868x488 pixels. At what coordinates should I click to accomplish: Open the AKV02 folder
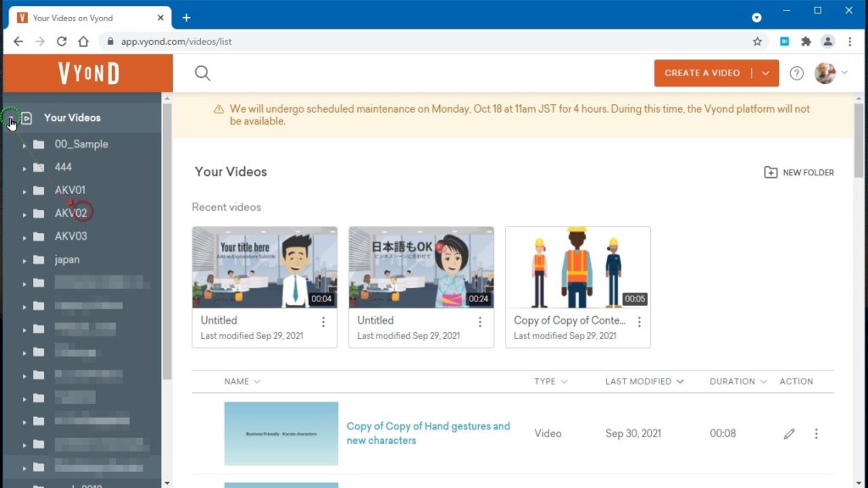point(71,213)
